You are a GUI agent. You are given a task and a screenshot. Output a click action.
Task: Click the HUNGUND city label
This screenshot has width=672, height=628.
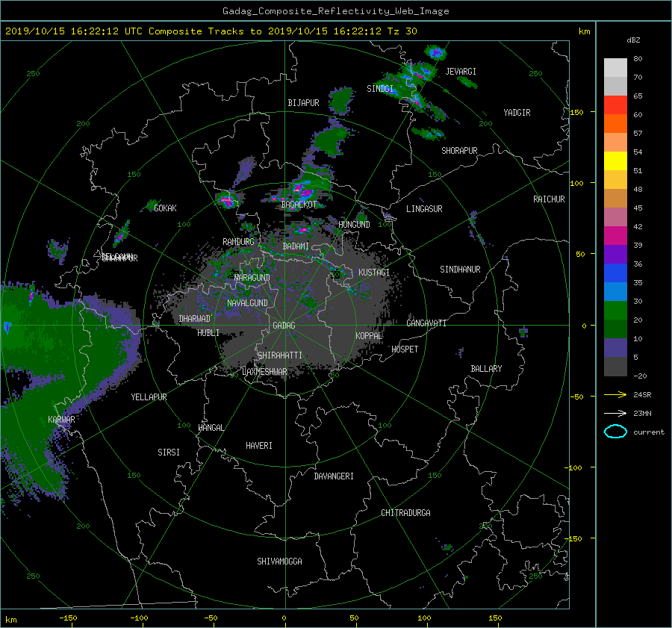tap(354, 225)
